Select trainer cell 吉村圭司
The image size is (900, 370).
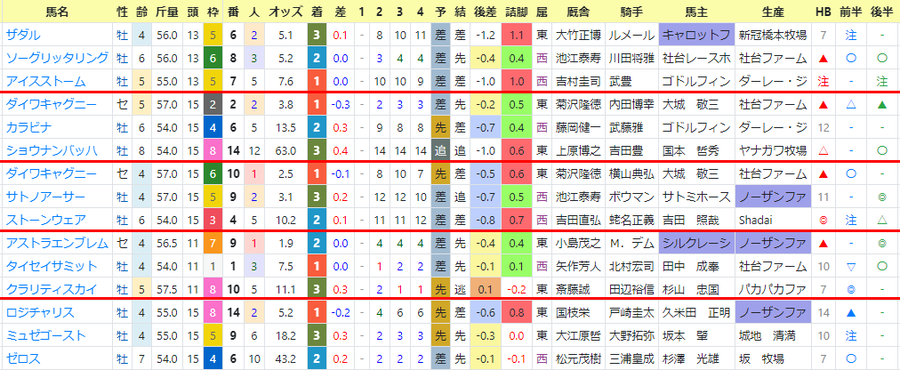coord(577,81)
